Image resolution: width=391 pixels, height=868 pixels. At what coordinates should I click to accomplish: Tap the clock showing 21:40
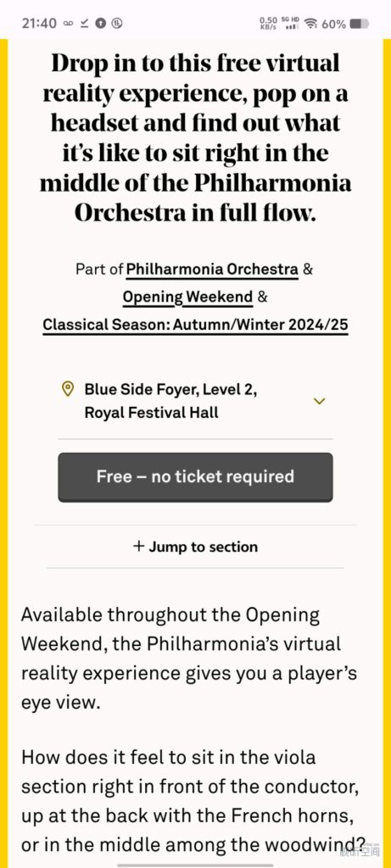39,24
